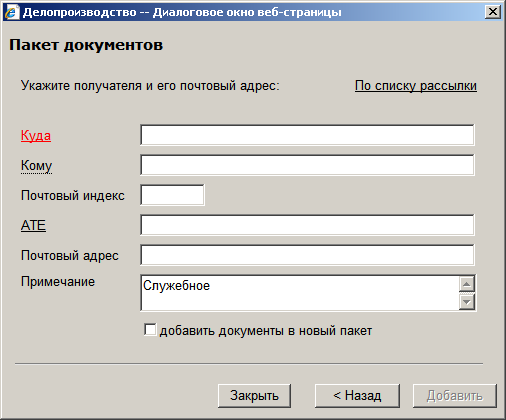The image size is (506, 420).
Task: Focus the Почтовый адрес input
Action: pyautogui.click(x=307, y=255)
